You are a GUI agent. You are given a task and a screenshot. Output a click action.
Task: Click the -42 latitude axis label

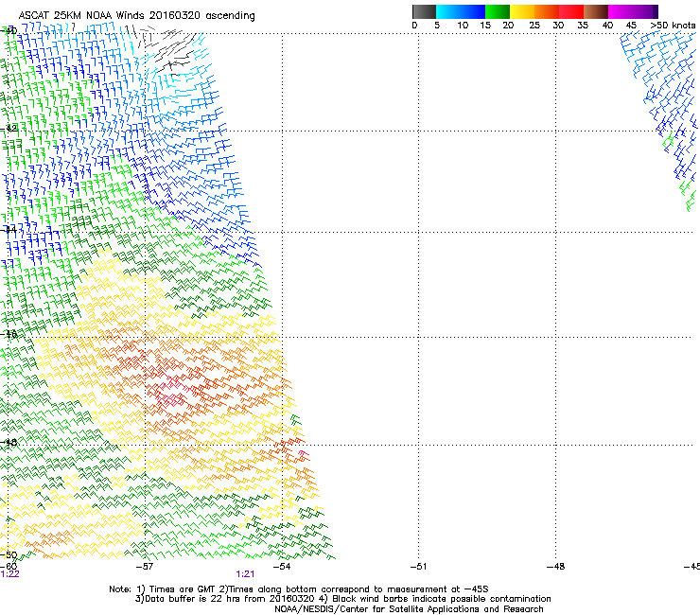coord(9,129)
